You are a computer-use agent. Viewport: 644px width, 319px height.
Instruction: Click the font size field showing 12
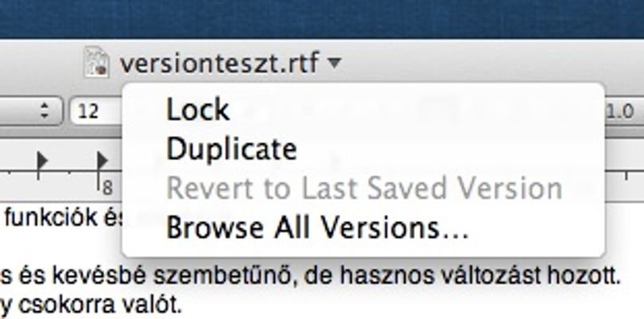point(96,111)
